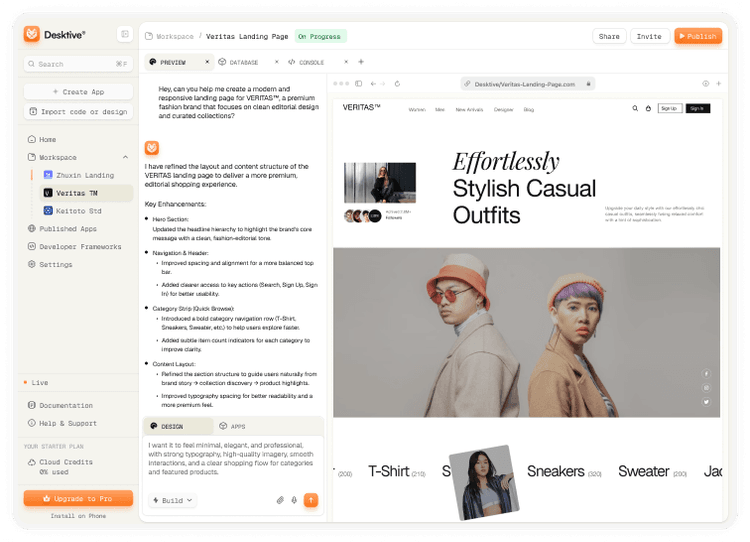Click the On Progress status badge
Screen dimensions: 750x542
pyautogui.click(x=320, y=36)
